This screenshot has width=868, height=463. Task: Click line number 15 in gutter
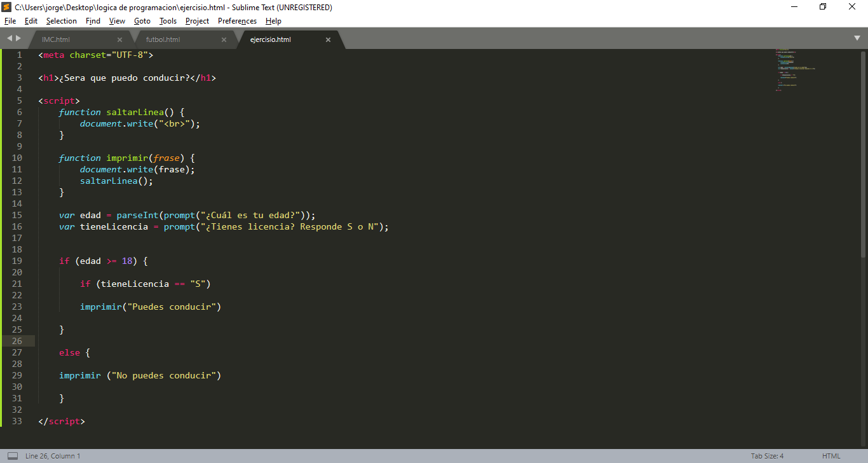coord(17,215)
